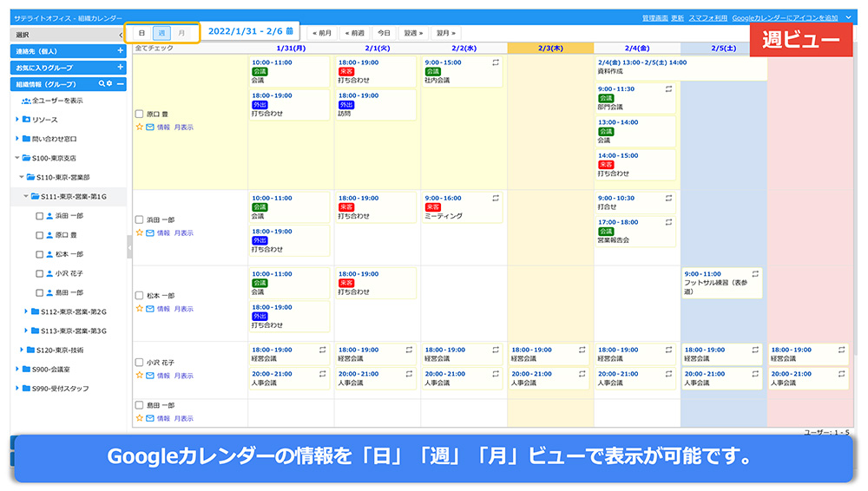Go to previous month 前月 button
Screen dimensions: 868x491
[x=322, y=33]
